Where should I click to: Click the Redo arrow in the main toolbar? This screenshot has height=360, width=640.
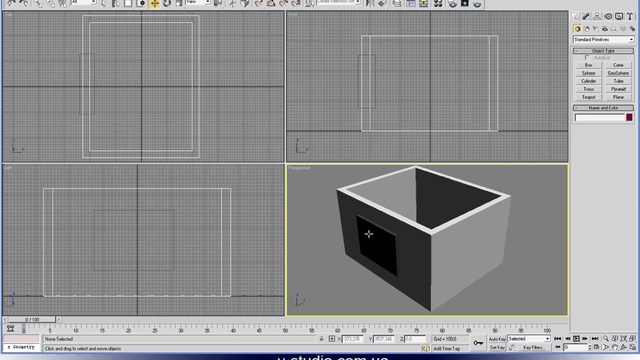tap(24, 3)
